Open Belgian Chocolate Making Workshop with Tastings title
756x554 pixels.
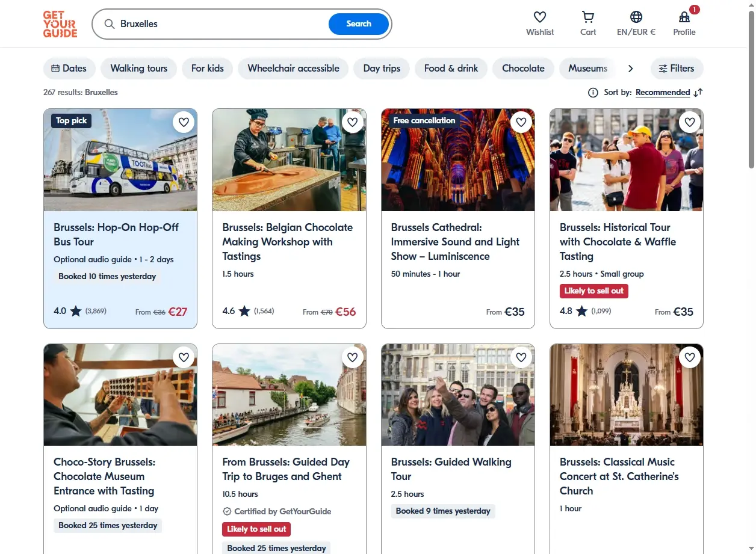(288, 242)
